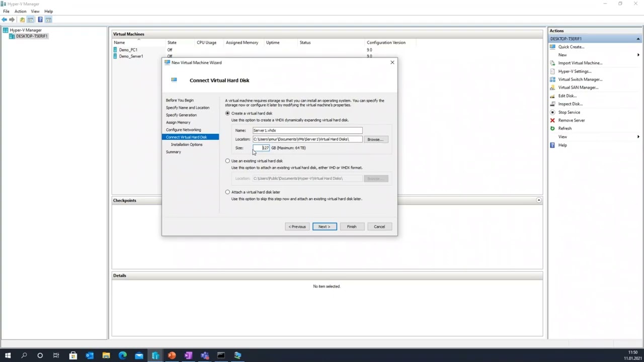This screenshot has width=644, height=362.
Task: Click the Uptime column header
Action: tap(273, 43)
